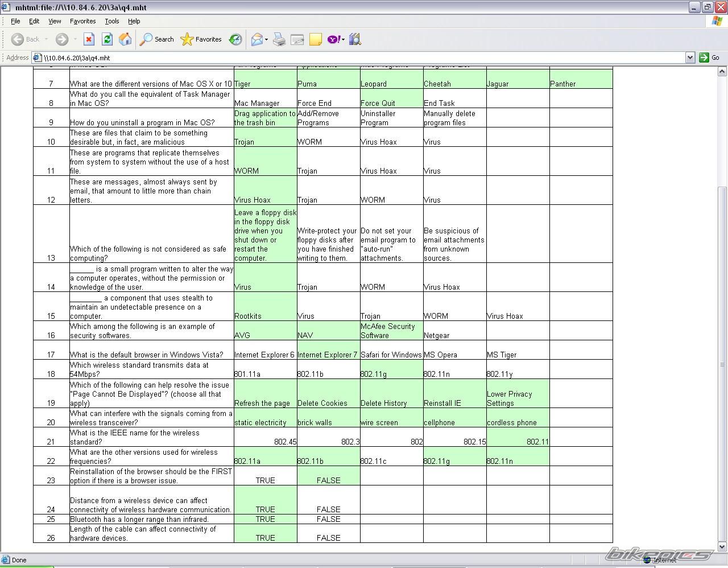Click inside the Address input field
Image resolution: width=728 pixels, height=568 pixels.
coord(363,57)
